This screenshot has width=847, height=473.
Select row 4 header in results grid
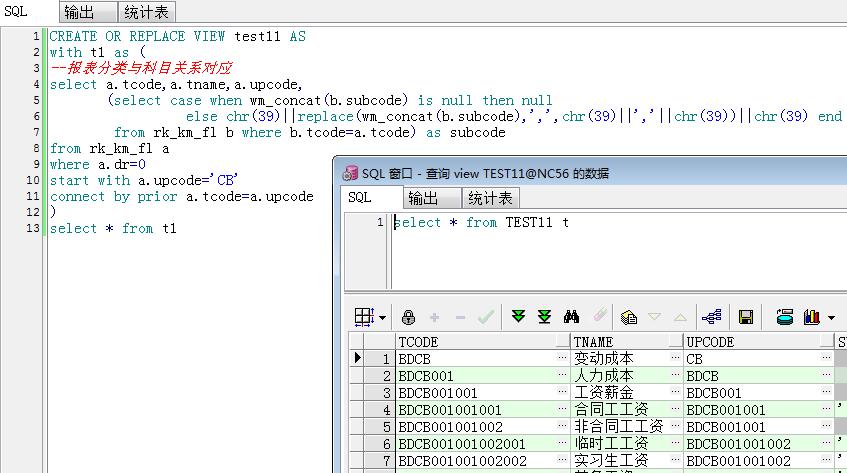click(x=379, y=410)
